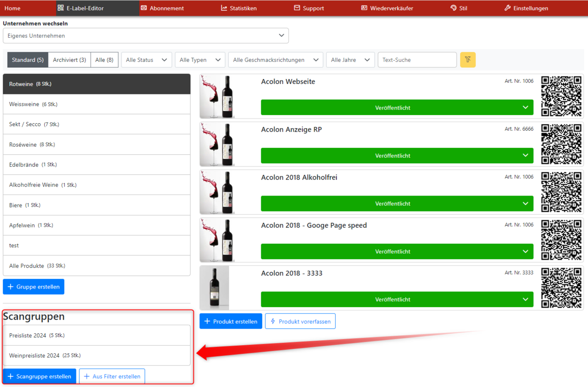
Task: Click the Scangruppe erstellen button
Action: tap(39, 376)
